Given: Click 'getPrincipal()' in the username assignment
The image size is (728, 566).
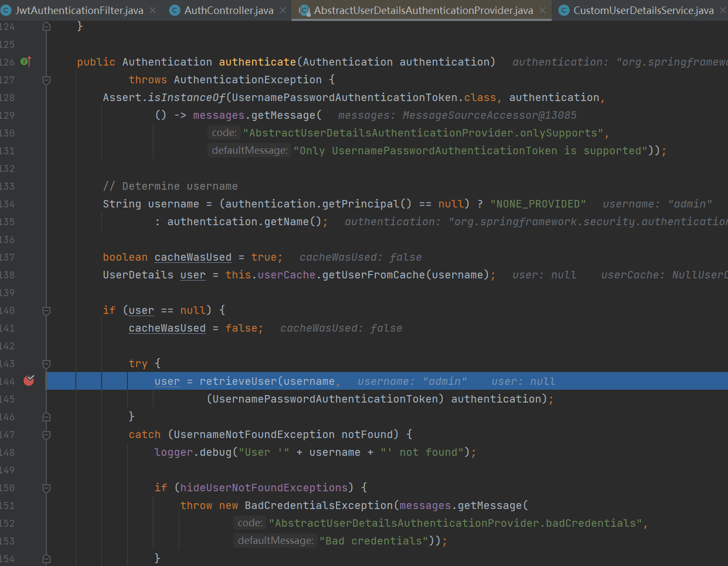Looking at the screenshot, I should [x=367, y=204].
